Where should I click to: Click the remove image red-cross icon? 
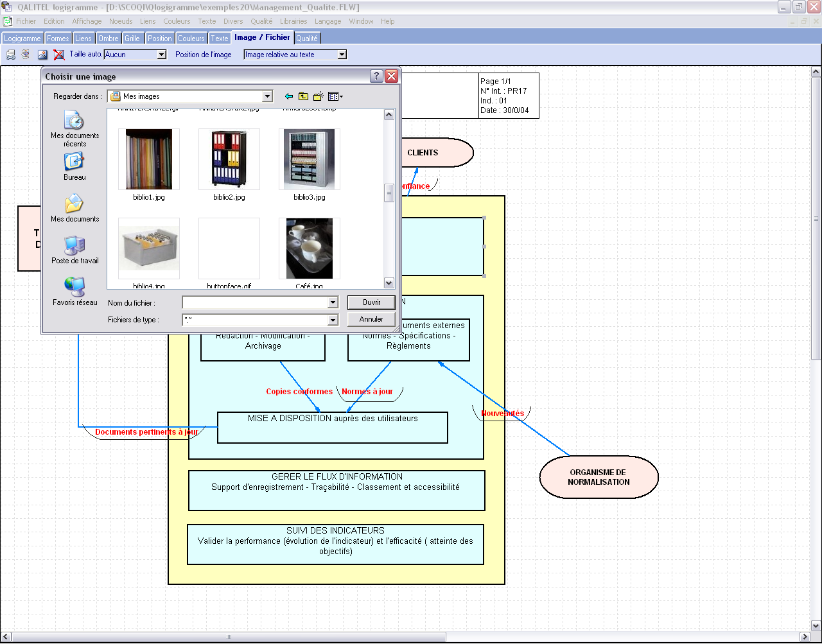pos(59,55)
